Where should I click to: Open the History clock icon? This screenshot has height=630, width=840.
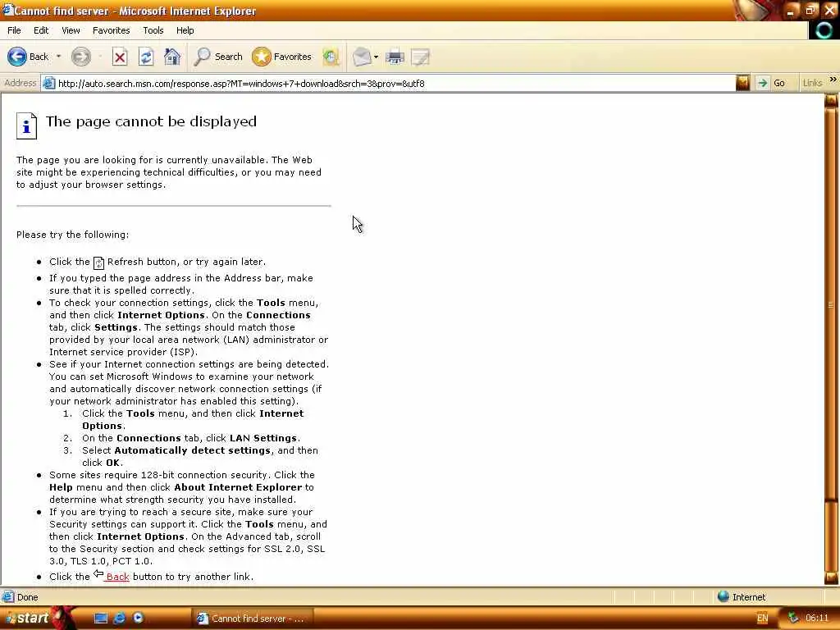(x=331, y=57)
